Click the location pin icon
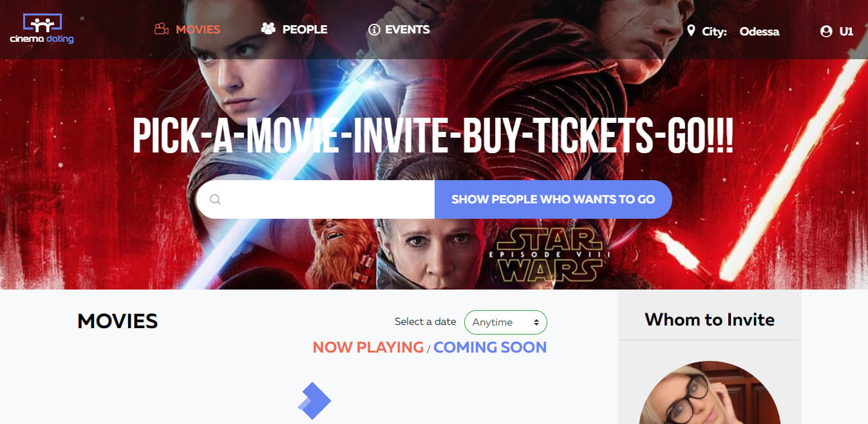 [691, 31]
